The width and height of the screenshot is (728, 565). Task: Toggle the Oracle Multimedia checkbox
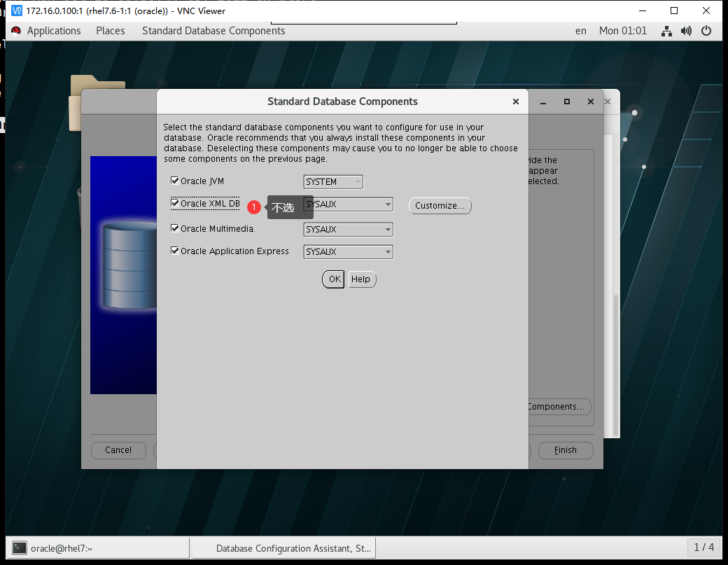(x=175, y=228)
